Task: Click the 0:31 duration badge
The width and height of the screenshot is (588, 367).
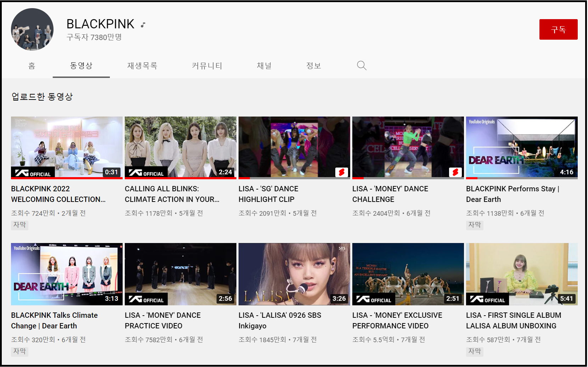Action: (x=111, y=172)
